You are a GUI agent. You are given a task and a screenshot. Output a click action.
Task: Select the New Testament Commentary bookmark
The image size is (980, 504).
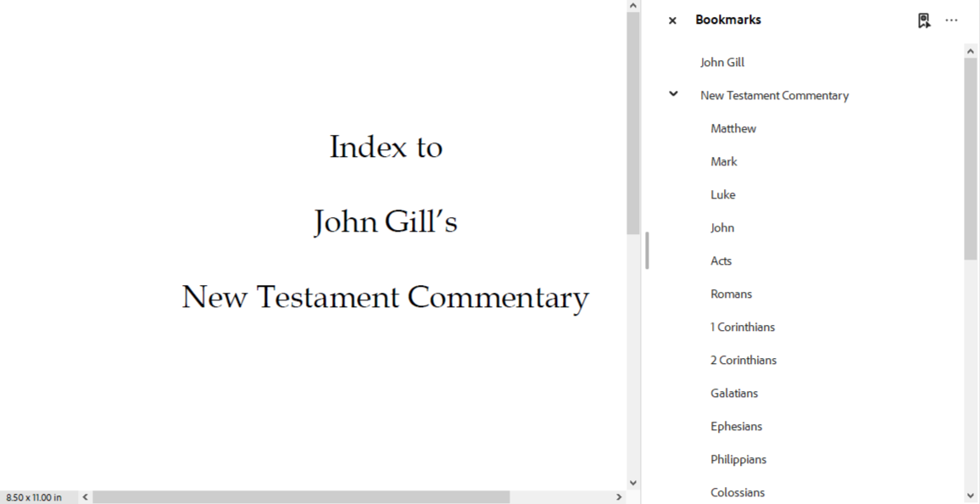[774, 95]
